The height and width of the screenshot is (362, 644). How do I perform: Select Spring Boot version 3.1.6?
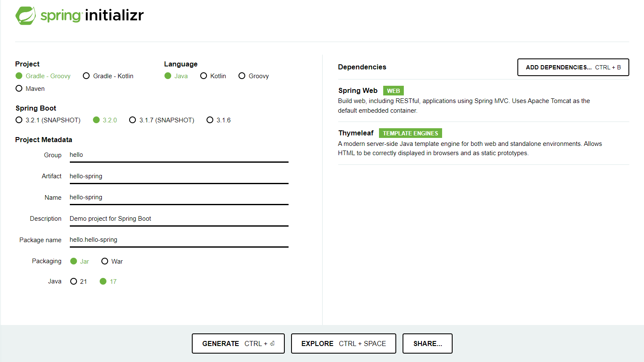(219, 120)
